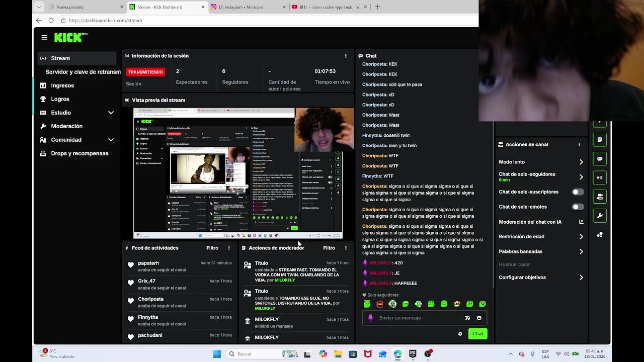Viewport: 644px width, 362px height.
Task: Open Epic Games launcher in taskbar
Action: point(413,354)
